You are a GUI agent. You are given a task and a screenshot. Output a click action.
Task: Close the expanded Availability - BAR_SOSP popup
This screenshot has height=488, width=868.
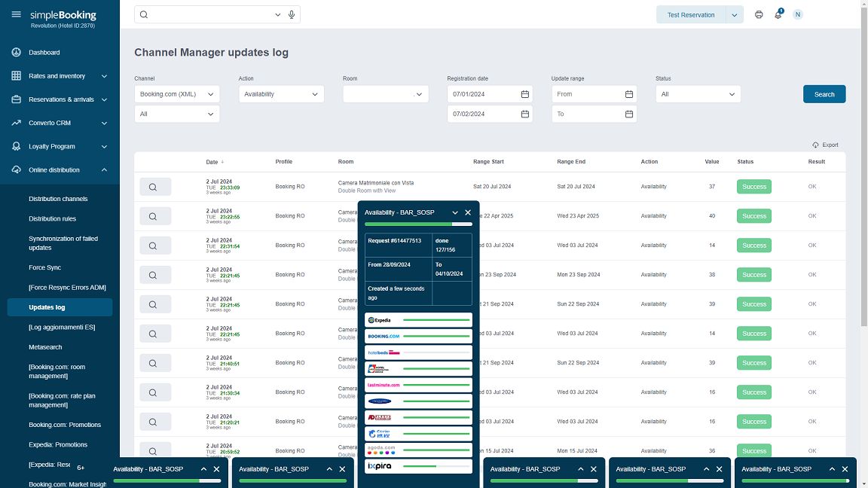468,212
